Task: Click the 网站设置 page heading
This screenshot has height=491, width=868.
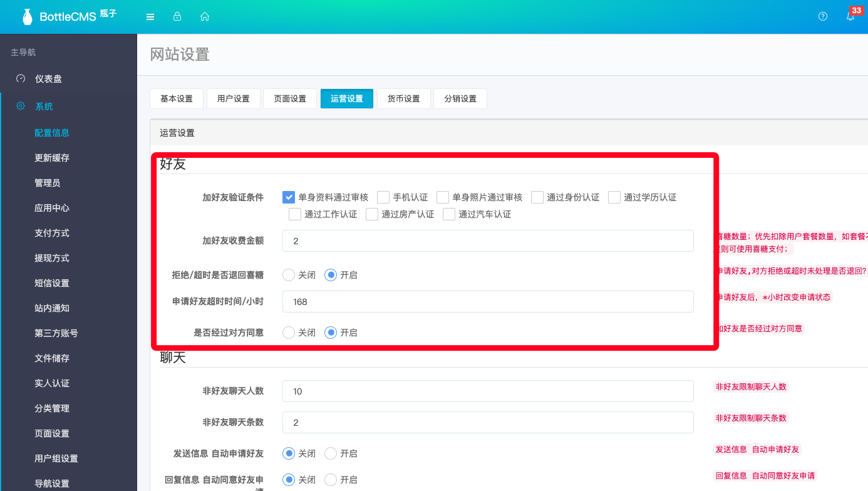Action: click(x=180, y=54)
